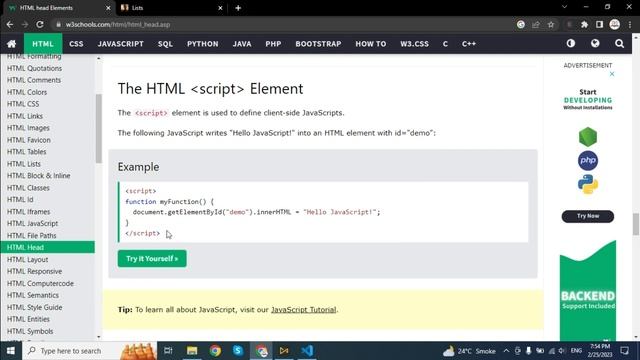This screenshot has height=360, width=640.
Task: Click the browser forward arrow
Action: [25, 24]
